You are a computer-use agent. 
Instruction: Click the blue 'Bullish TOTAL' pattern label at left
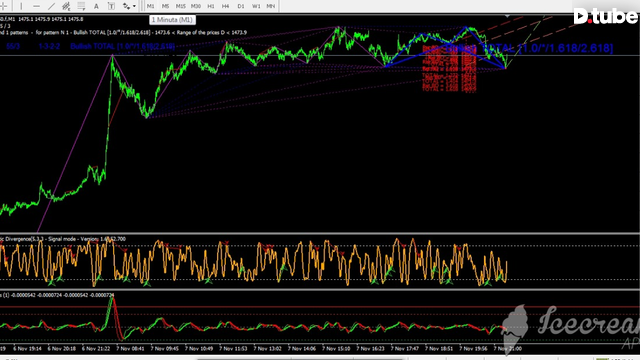[x=122, y=46]
